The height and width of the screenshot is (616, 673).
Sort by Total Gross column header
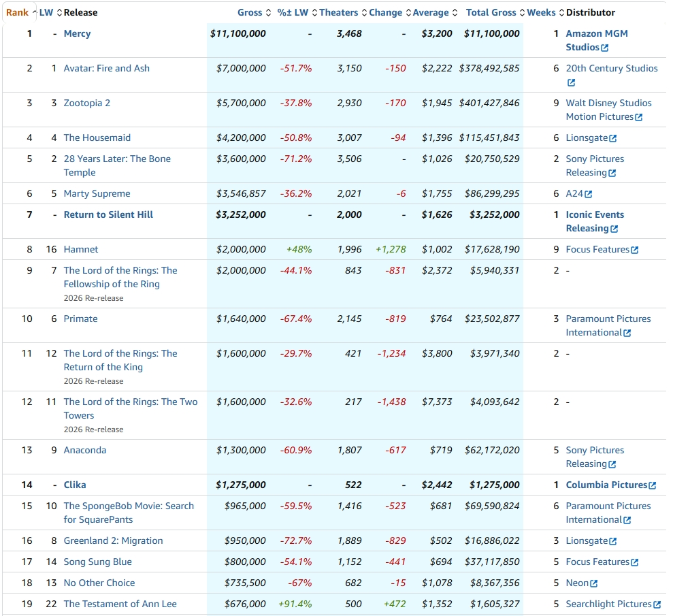coord(491,12)
